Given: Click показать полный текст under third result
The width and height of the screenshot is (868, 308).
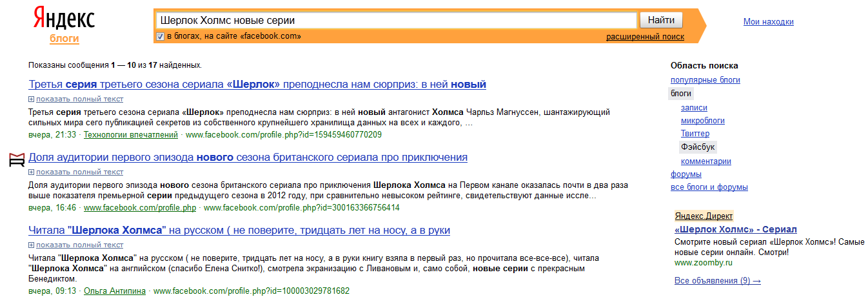Looking at the screenshot, I should click(79, 245).
